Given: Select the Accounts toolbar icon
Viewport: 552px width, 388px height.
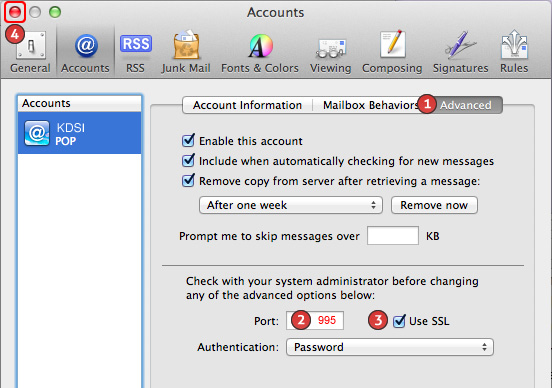Looking at the screenshot, I should (85, 52).
